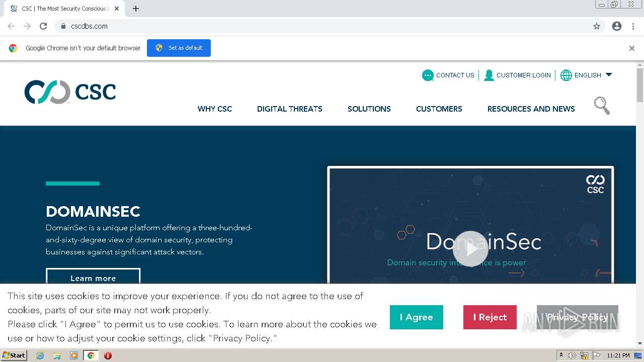Click the Learn more button
This screenshot has height=362, width=644.
pos(93,276)
